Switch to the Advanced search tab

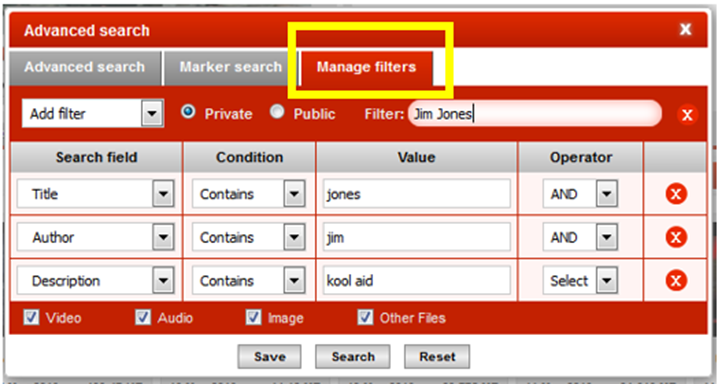click(x=85, y=67)
